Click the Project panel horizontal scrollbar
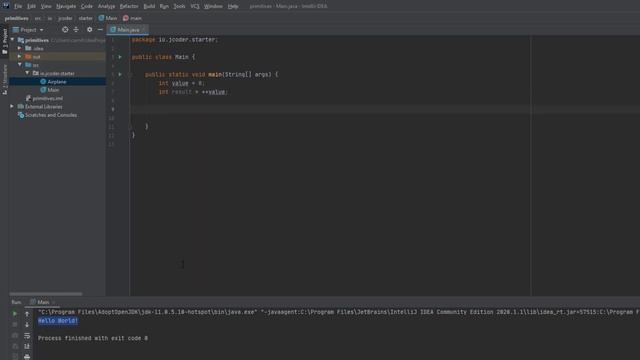Viewport: 640px width, 360px height. click(46, 293)
